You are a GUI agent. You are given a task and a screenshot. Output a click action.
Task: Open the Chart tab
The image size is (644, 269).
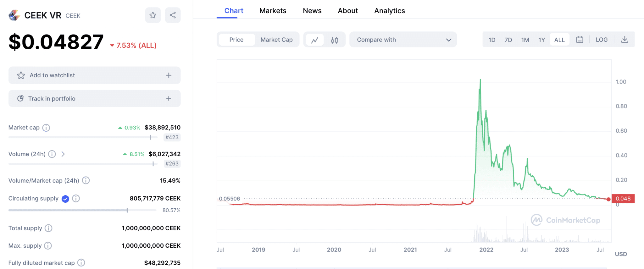234,11
